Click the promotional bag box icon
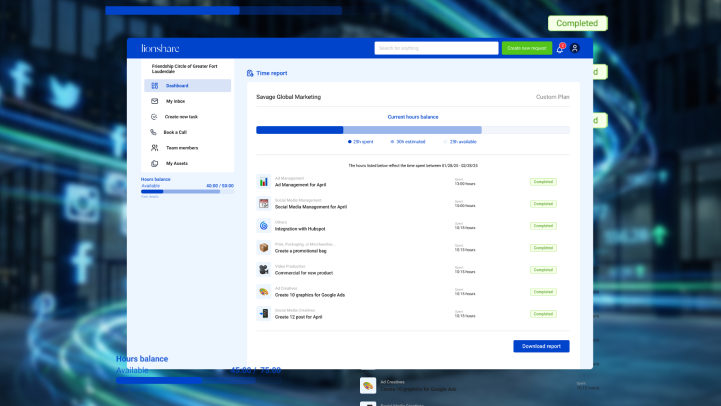Viewport: 721px width, 406px height. click(x=263, y=248)
